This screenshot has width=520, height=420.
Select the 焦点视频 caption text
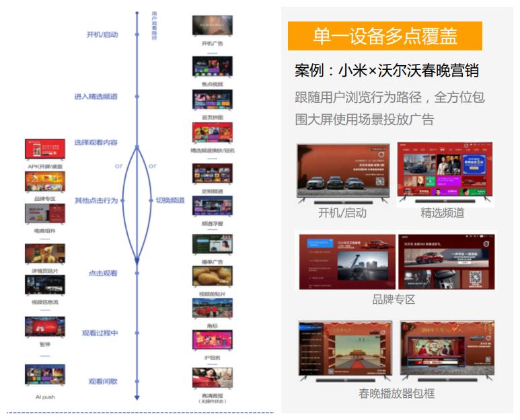click(x=213, y=84)
